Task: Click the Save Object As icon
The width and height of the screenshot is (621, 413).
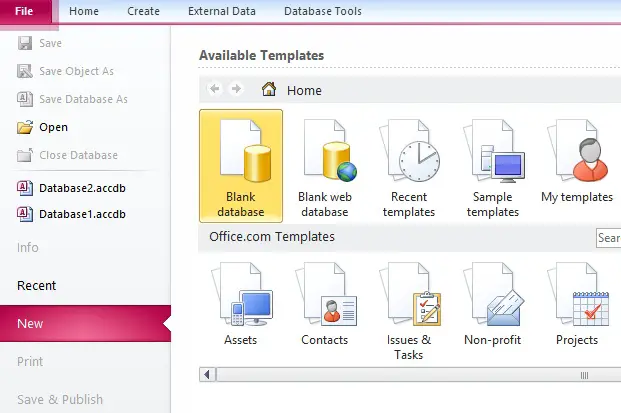Action: point(25,71)
